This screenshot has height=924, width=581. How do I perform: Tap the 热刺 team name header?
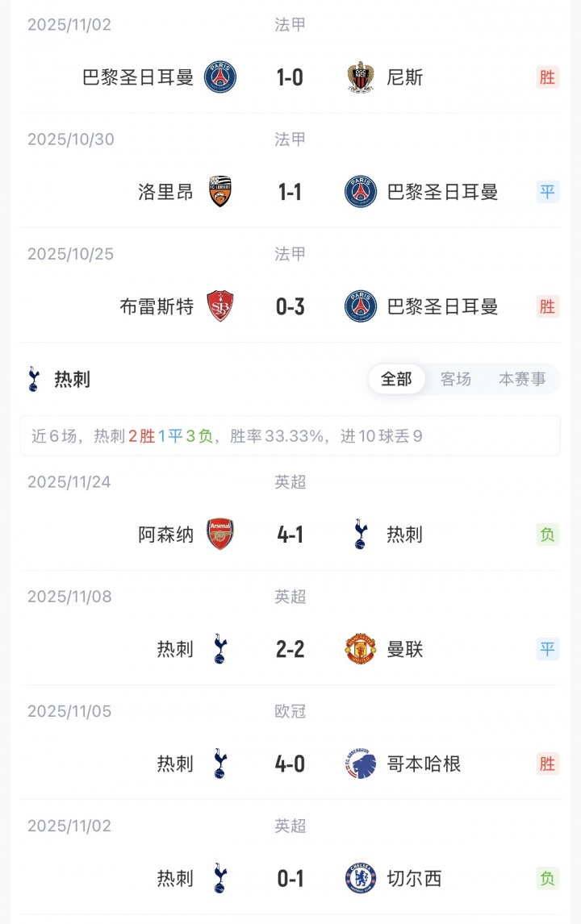pyautogui.click(x=72, y=379)
